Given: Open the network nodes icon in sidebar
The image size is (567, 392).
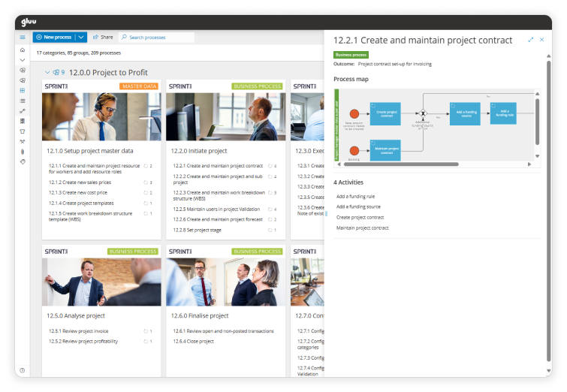Looking at the screenshot, I should [23, 141].
